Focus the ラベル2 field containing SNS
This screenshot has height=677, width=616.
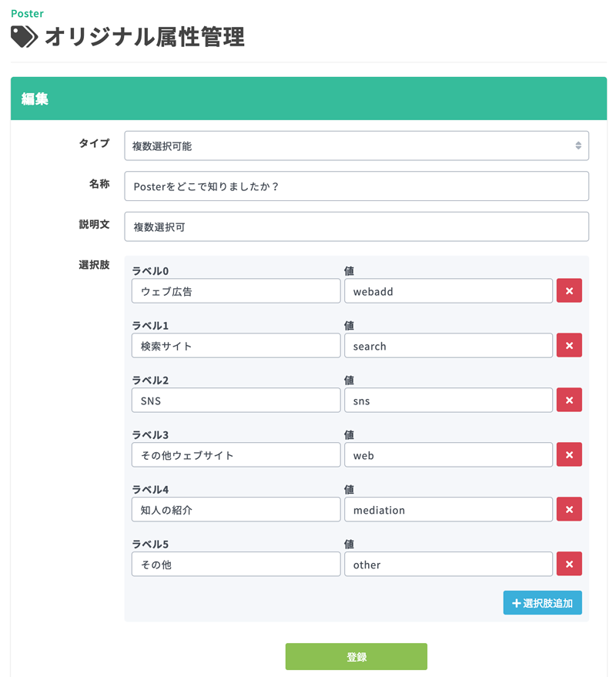236,400
